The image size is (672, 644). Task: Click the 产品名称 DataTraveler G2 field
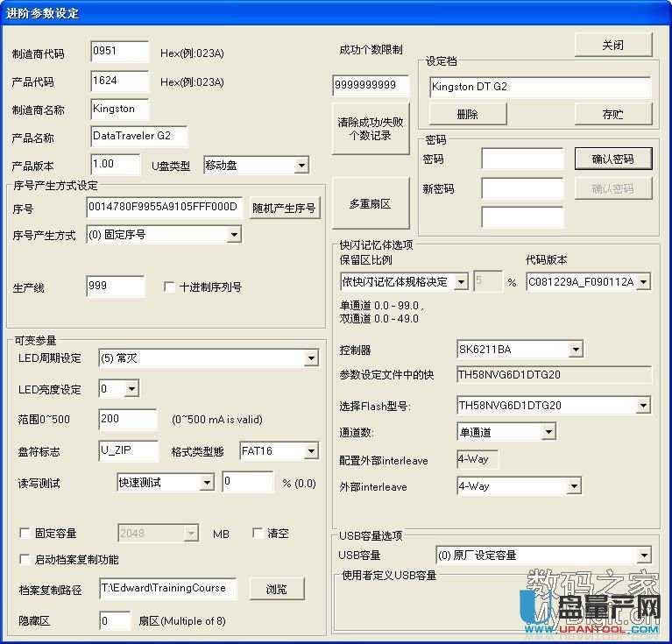pos(138,137)
